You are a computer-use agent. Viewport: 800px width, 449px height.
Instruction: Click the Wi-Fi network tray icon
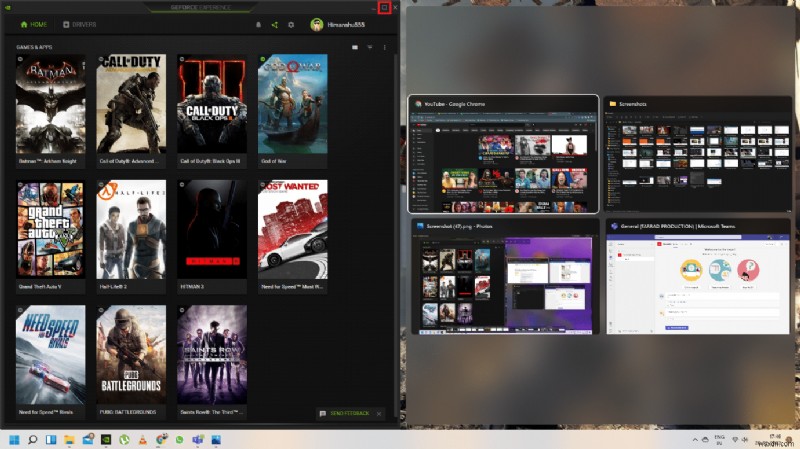(735, 439)
